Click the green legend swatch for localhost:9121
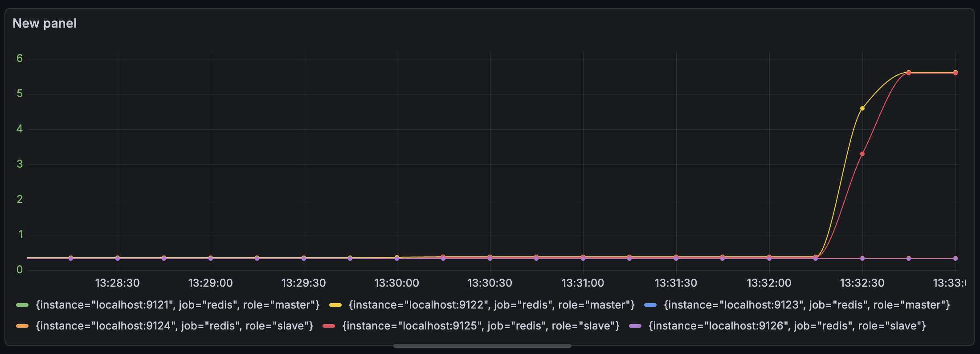Viewport: 980px width, 354px height. pos(22,305)
